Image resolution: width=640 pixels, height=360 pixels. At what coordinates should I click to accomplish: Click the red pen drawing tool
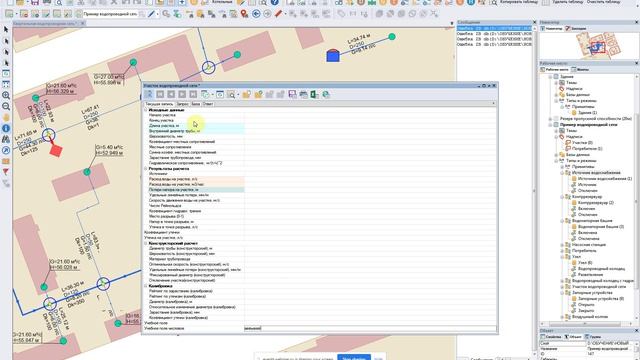278,14
